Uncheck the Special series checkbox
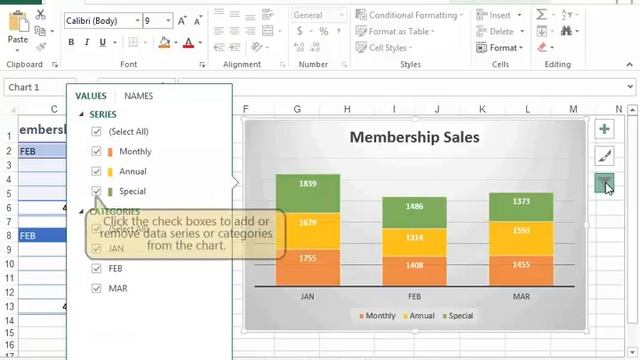This screenshot has height=360, width=640. [x=96, y=191]
